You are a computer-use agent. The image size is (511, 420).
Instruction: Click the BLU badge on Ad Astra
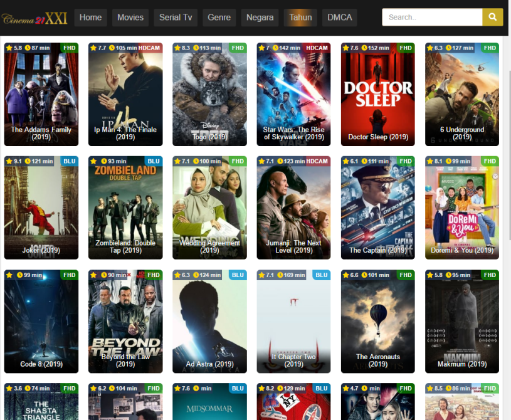(238, 275)
